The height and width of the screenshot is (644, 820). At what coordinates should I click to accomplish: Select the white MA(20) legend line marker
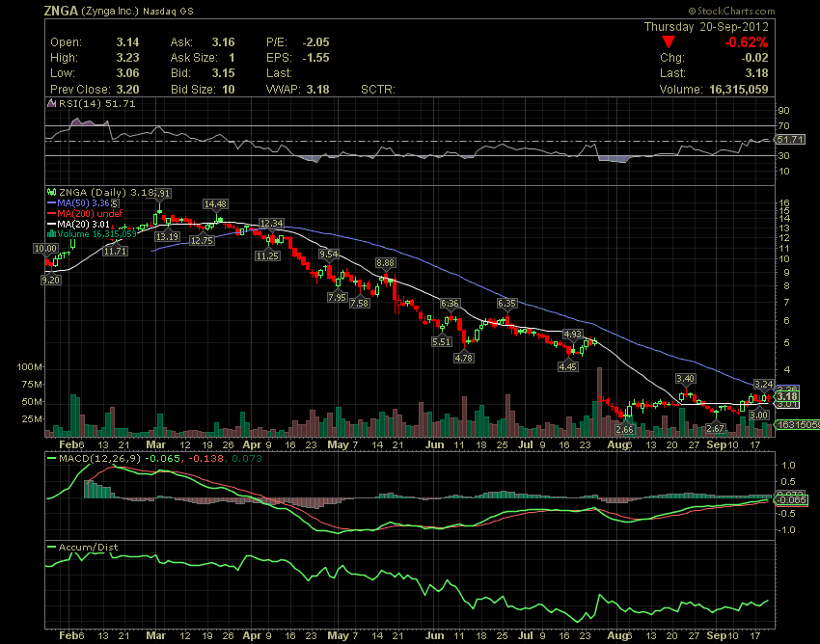(51, 225)
